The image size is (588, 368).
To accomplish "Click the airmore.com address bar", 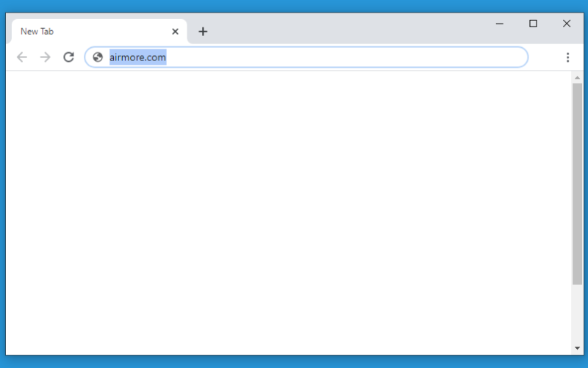I will (306, 57).
